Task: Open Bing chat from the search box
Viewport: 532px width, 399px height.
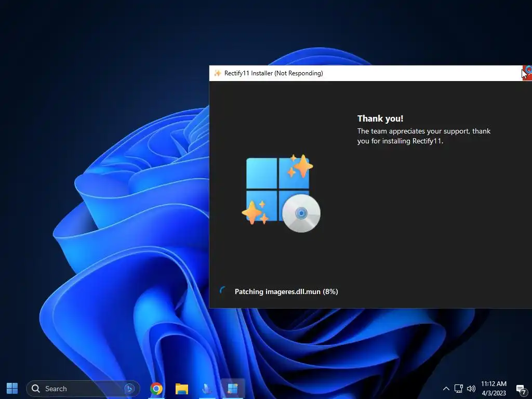Action: [x=129, y=389]
